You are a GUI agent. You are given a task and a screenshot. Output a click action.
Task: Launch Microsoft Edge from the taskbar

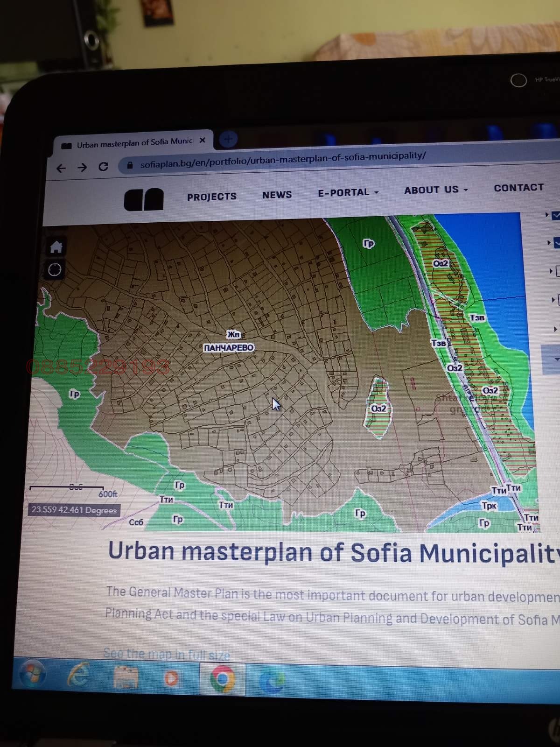[x=272, y=681]
